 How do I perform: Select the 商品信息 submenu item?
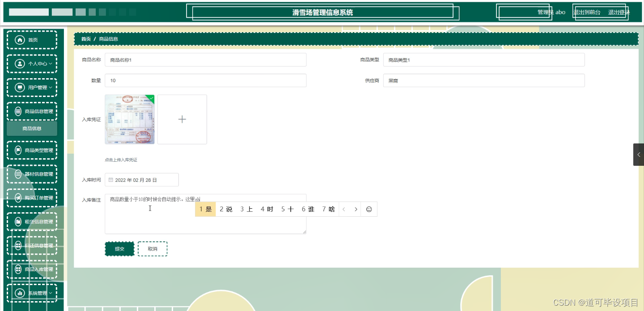coord(32,129)
